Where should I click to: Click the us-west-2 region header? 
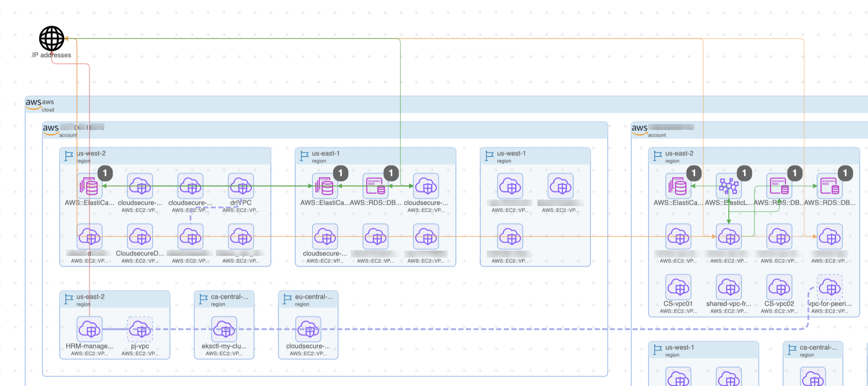[165, 156]
